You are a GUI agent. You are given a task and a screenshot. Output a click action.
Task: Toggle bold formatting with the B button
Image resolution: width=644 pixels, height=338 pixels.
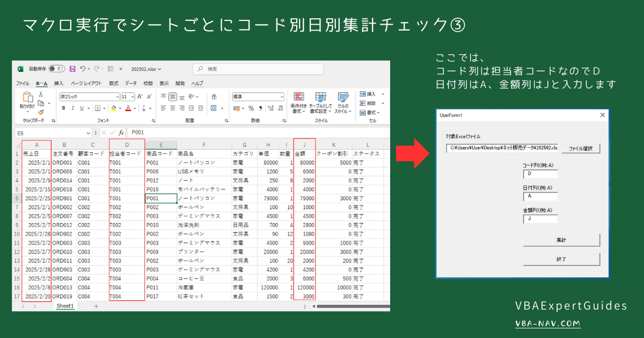64,108
